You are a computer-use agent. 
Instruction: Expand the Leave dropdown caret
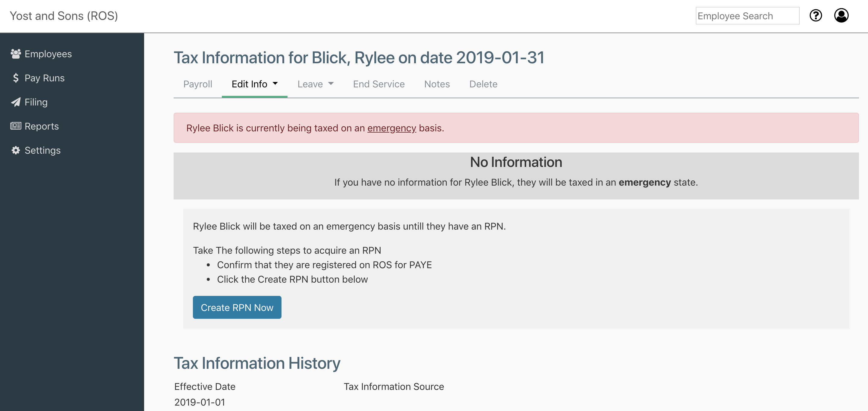click(331, 83)
